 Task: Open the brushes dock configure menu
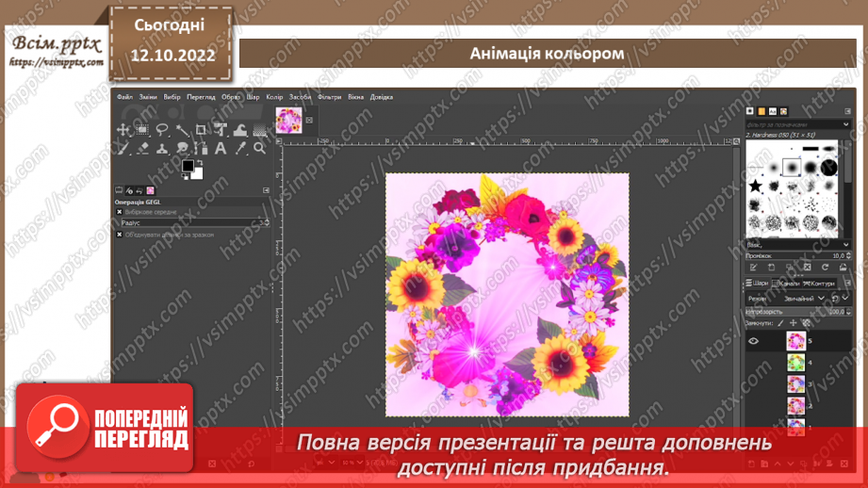coord(847,111)
